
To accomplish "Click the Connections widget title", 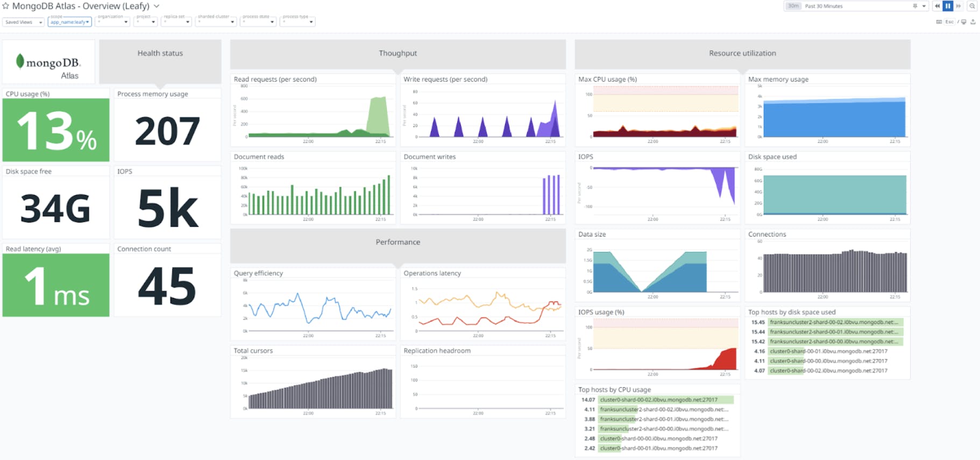I will [767, 234].
